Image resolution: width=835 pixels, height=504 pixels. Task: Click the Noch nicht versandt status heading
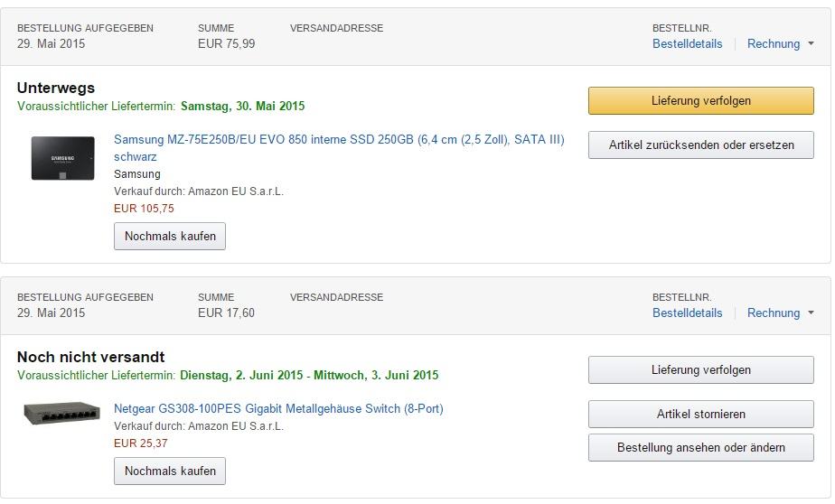[x=90, y=357]
